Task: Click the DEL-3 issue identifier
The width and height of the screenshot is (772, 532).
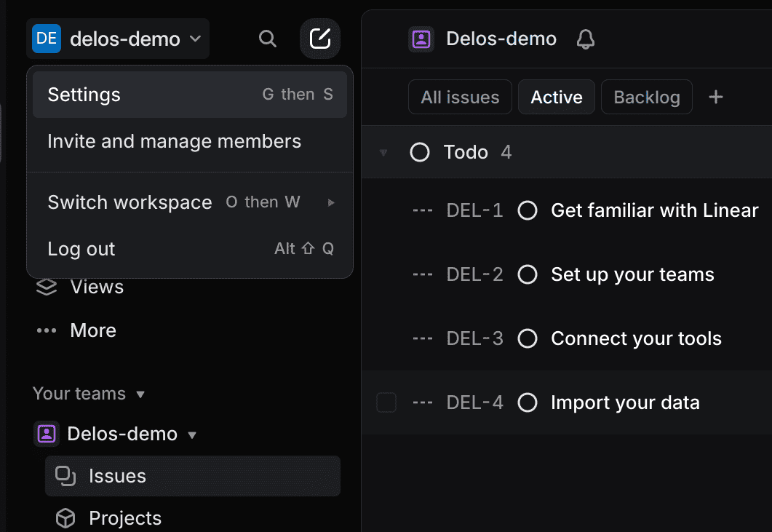Action: [474, 338]
